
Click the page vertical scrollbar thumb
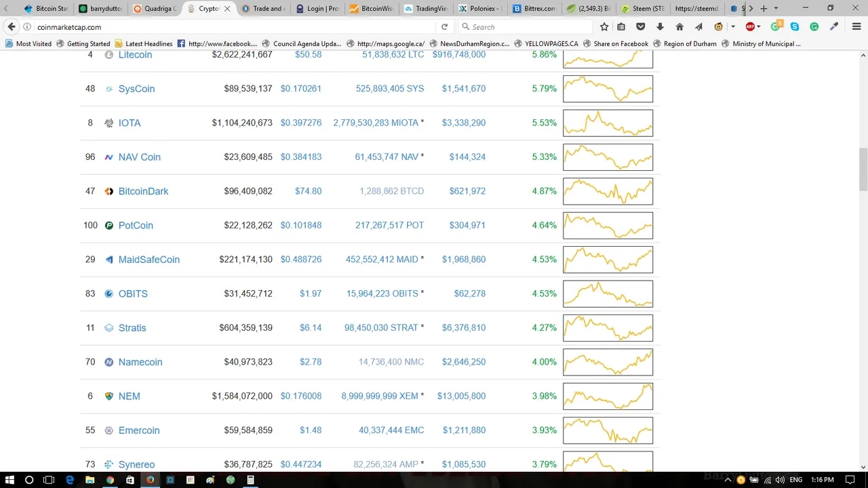click(x=863, y=169)
